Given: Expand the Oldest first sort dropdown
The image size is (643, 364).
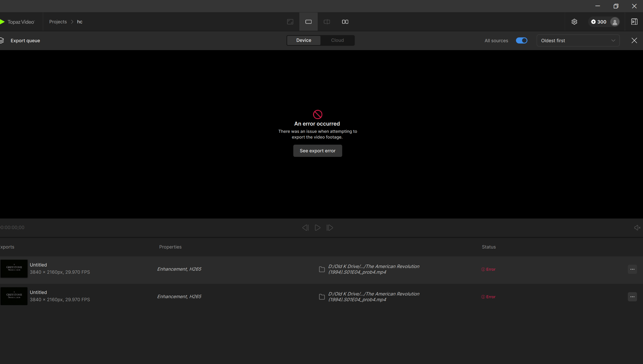Looking at the screenshot, I should click(x=578, y=41).
